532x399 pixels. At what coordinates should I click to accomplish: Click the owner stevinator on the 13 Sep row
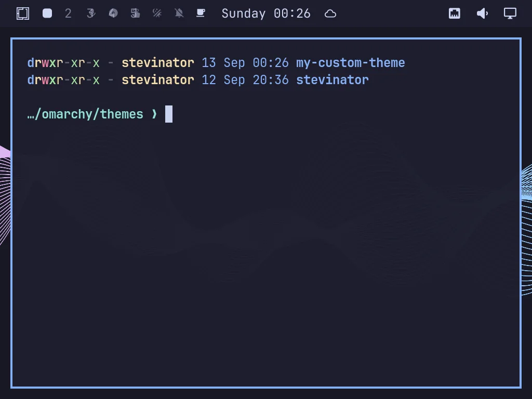point(158,63)
